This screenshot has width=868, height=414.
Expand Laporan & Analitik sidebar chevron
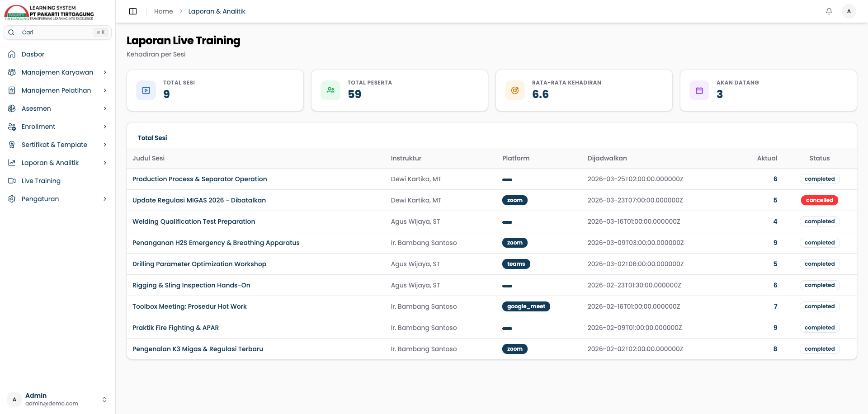pyautogui.click(x=105, y=163)
